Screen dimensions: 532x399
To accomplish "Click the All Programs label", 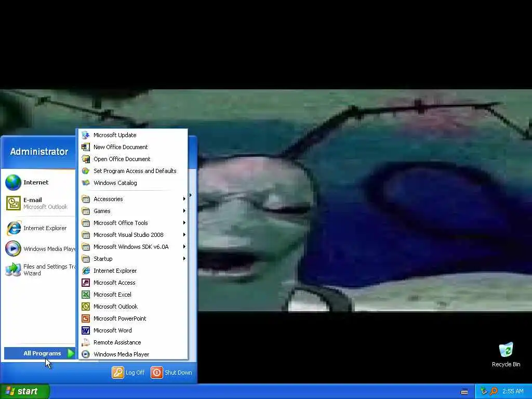I will click(x=42, y=353).
